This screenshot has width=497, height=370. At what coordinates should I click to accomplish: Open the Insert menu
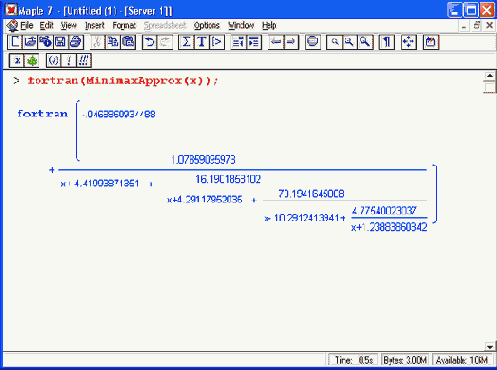point(95,25)
